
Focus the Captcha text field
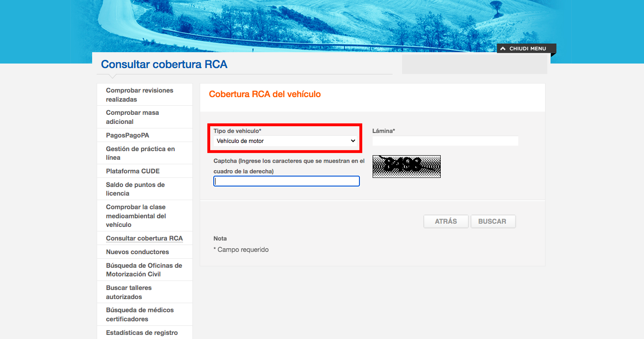pos(286,181)
